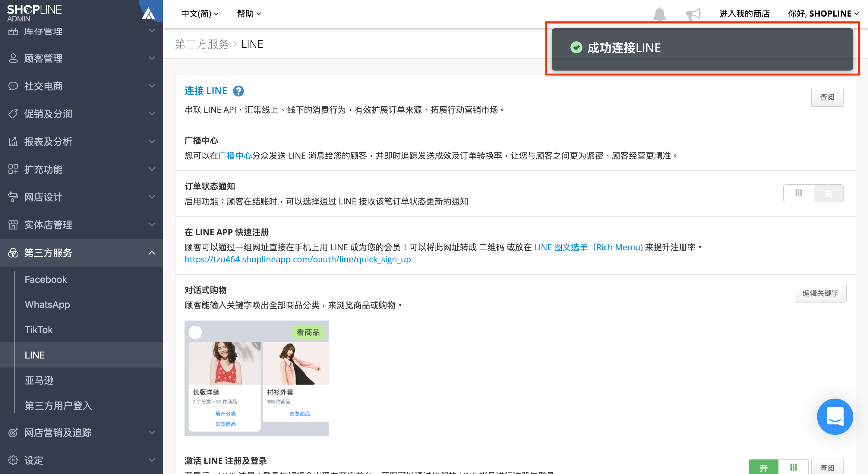The width and height of the screenshot is (868, 474).
Task: Click the 衬衫外套 product thumbnail
Action: tap(295, 363)
